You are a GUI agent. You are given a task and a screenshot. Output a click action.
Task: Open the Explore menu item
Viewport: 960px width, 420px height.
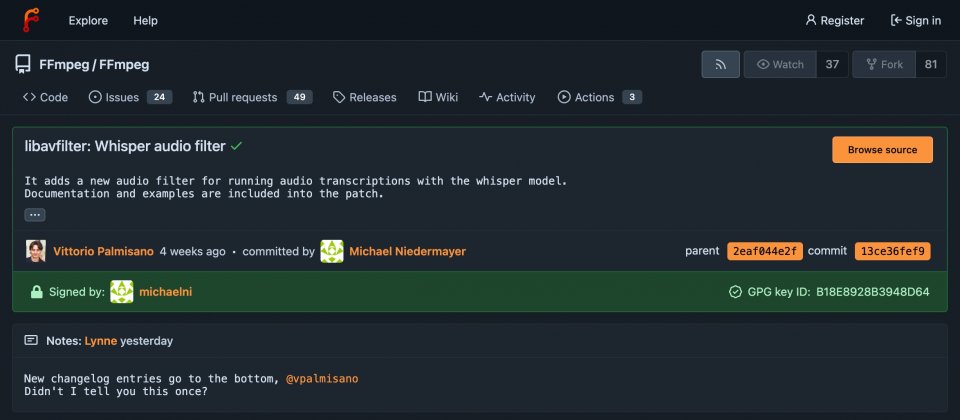[88, 20]
